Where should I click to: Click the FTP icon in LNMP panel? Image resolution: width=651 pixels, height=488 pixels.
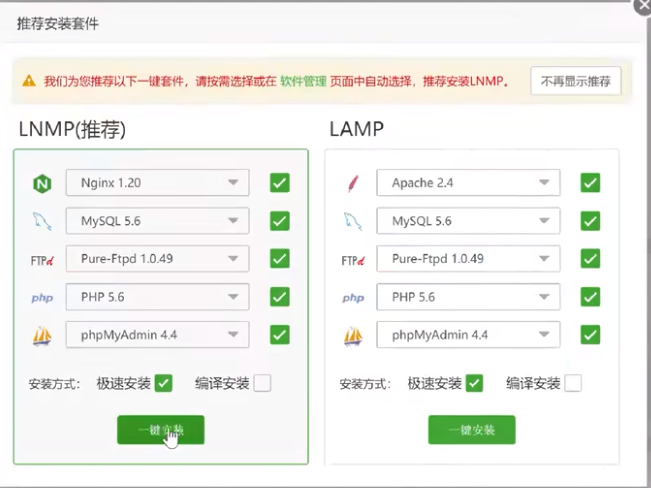pos(42,260)
